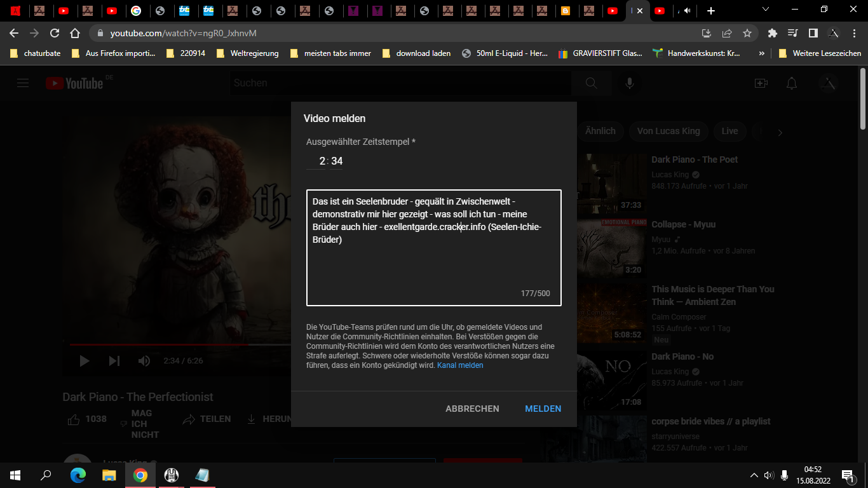Open the Weitere Lesezeichen folder
868x488 pixels.
[820, 53]
